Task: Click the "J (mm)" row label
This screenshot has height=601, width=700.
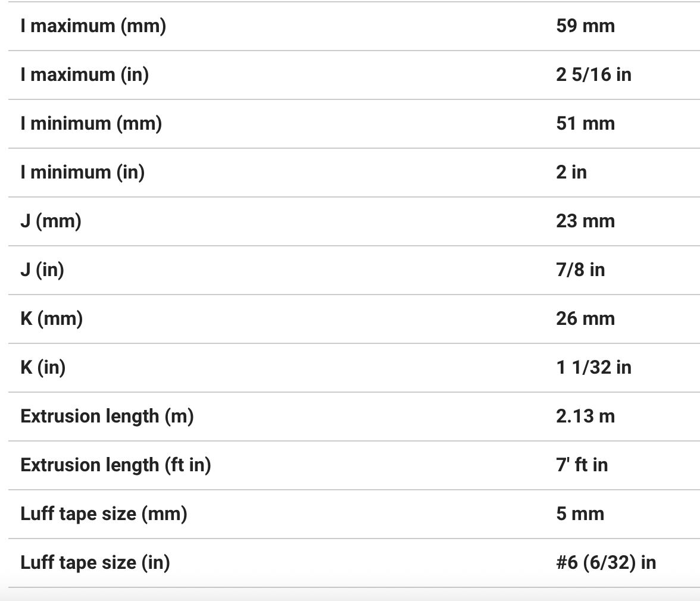Action: click(x=51, y=221)
